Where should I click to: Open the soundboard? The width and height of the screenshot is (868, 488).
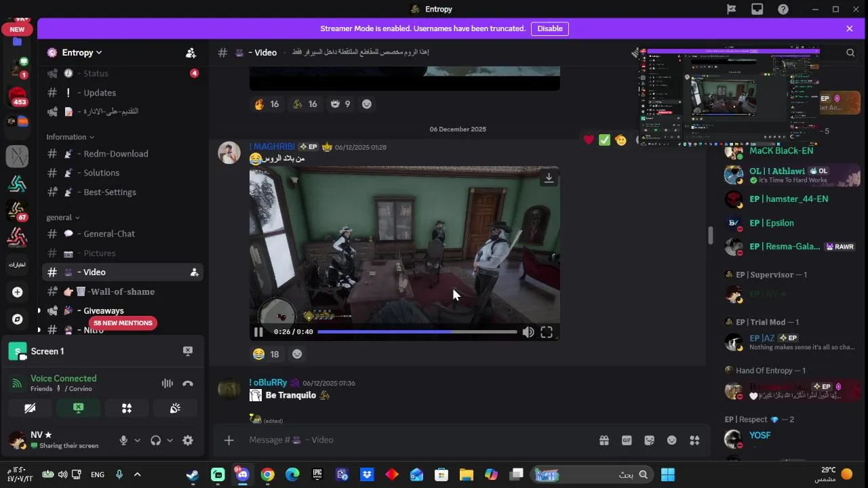tap(175, 408)
